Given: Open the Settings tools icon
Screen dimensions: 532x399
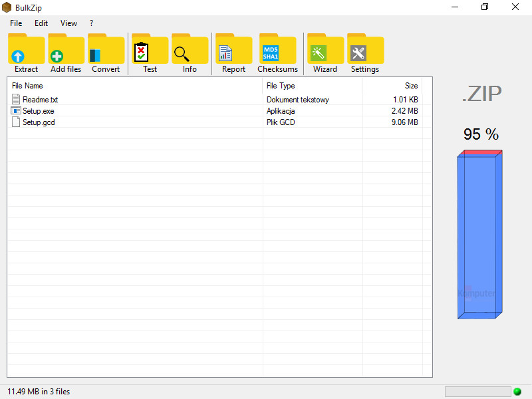Looking at the screenshot, I should click(365, 53).
